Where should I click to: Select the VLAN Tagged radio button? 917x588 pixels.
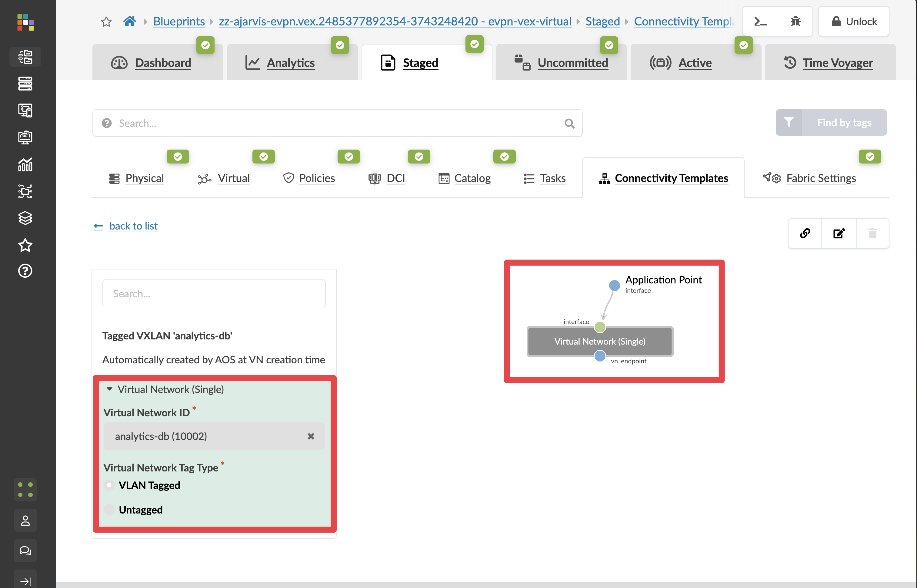(x=109, y=485)
